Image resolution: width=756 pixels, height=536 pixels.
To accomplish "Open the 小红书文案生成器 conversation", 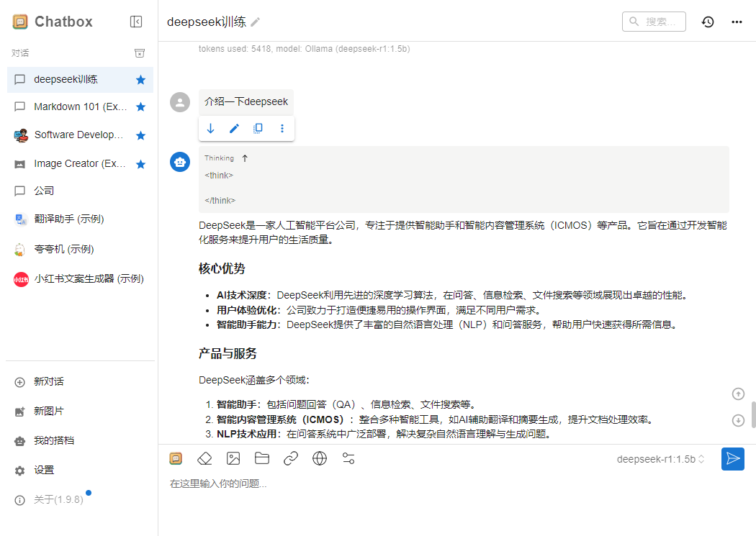I will click(80, 279).
